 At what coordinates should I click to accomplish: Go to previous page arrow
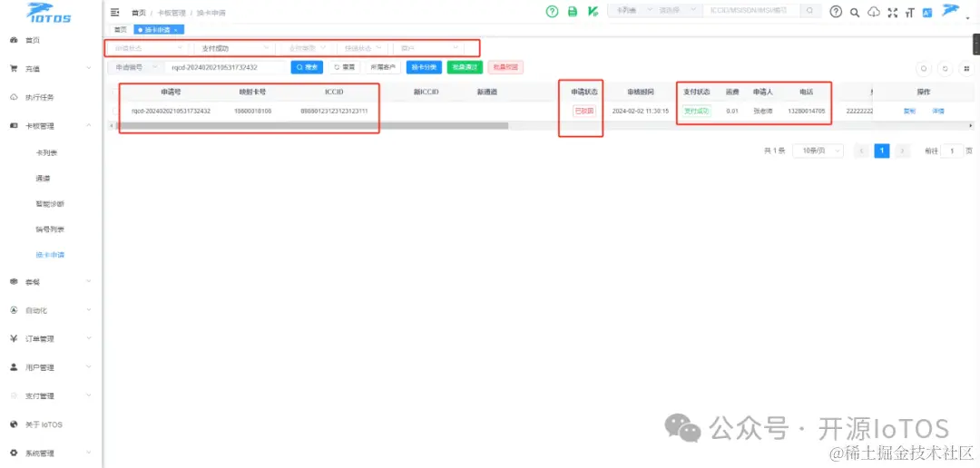(x=861, y=151)
